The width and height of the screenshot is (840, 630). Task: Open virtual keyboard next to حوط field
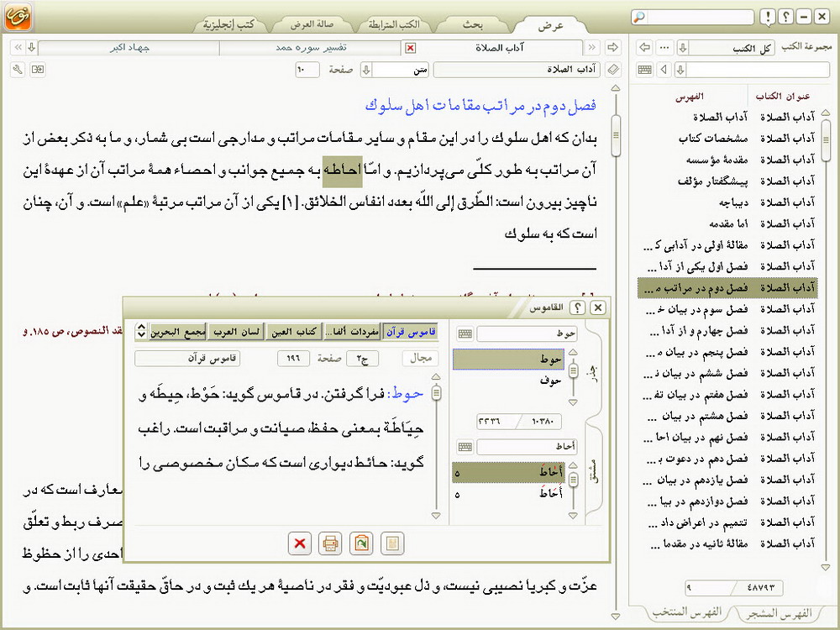coord(465,333)
